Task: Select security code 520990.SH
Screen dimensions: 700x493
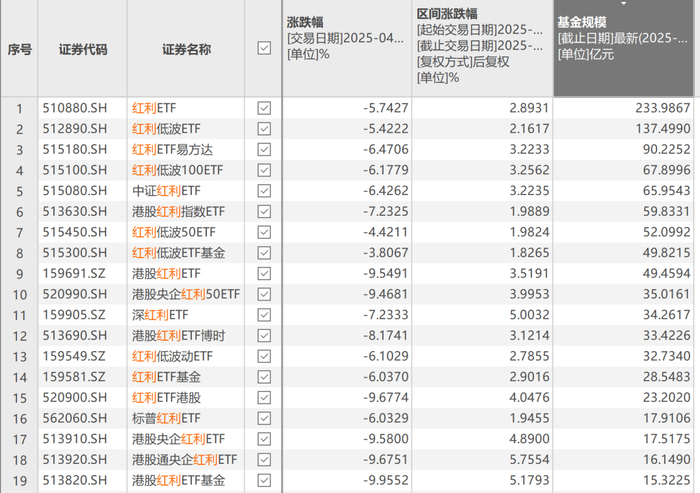Action: [75, 294]
